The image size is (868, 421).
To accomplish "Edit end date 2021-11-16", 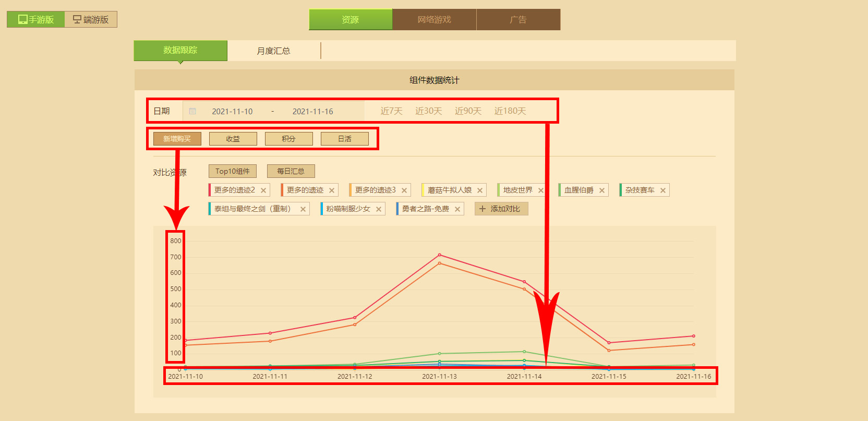I will pos(312,111).
